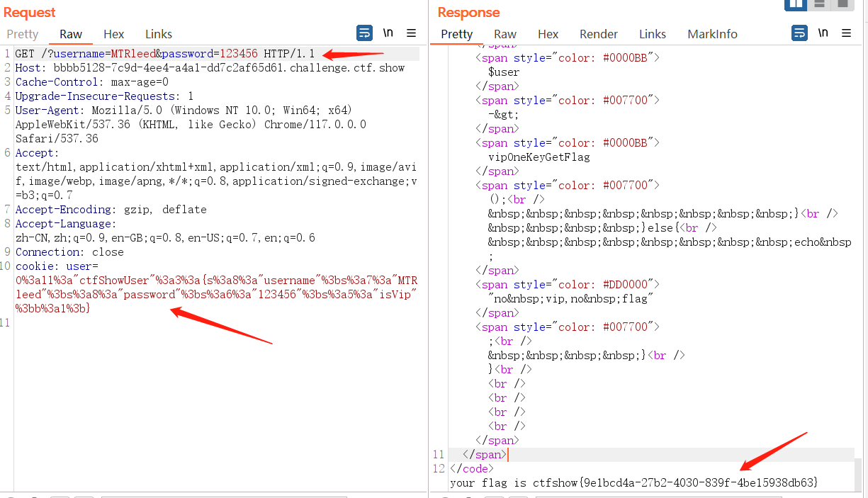The image size is (868, 498).
Task: Click the Host header line
Action: pyautogui.click(x=210, y=68)
